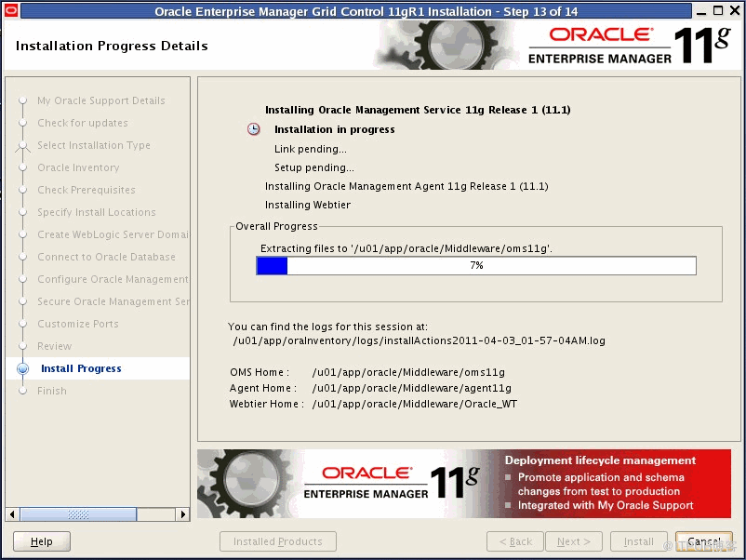Select the Connect to Oracle Database step
The image size is (746, 560).
coord(107,257)
